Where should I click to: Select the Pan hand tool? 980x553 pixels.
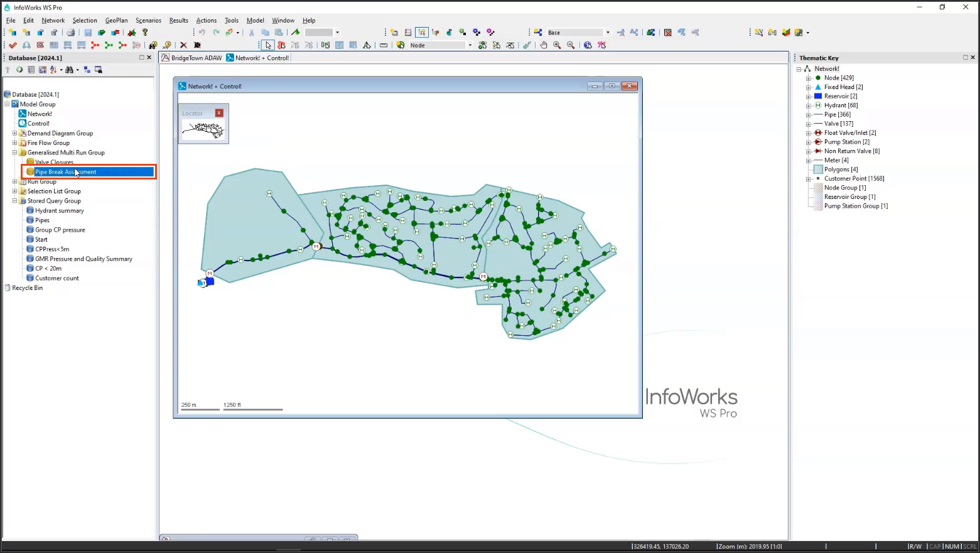click(x=544, y=45)
